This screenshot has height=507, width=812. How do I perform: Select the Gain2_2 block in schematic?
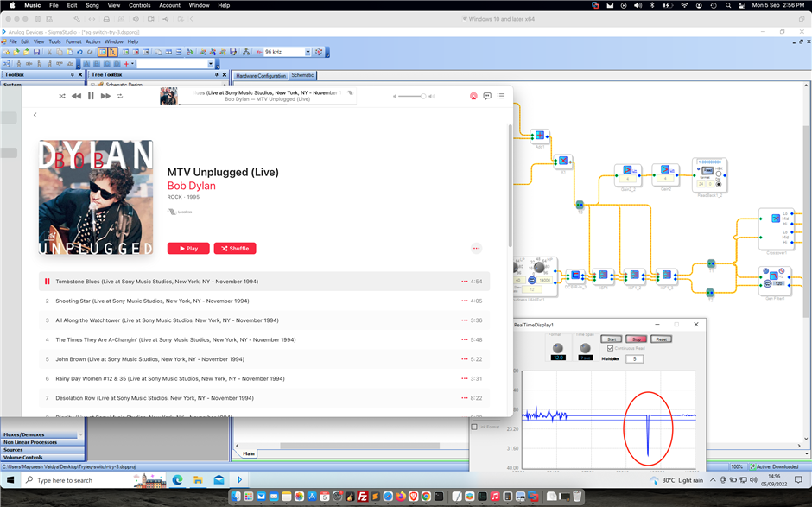tap(628, 175)
